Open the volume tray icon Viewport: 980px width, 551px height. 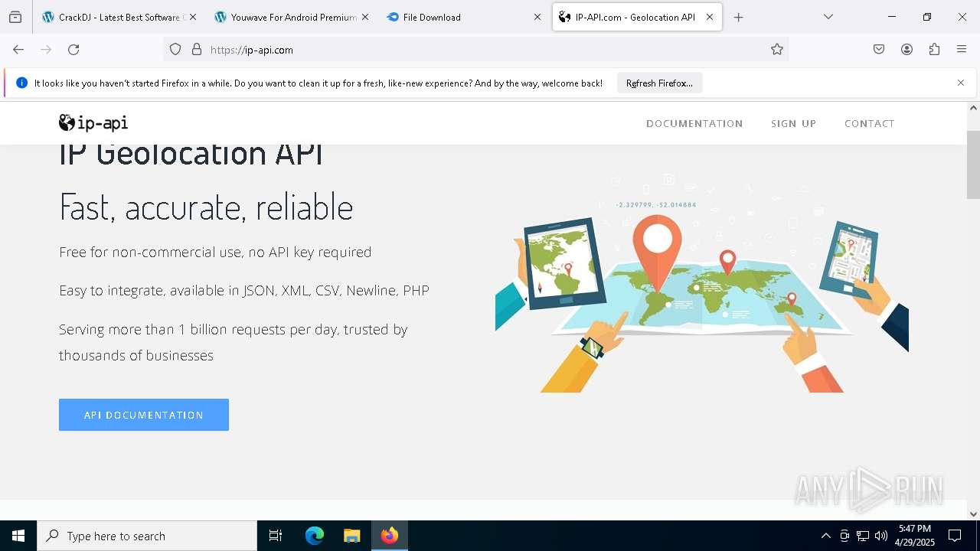point(881,536)
